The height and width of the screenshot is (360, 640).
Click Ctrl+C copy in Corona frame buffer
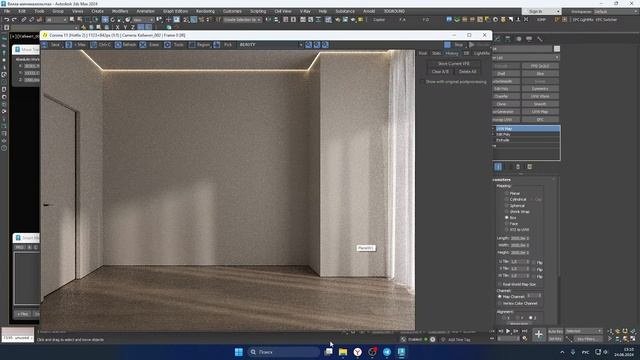pos(101,45)
